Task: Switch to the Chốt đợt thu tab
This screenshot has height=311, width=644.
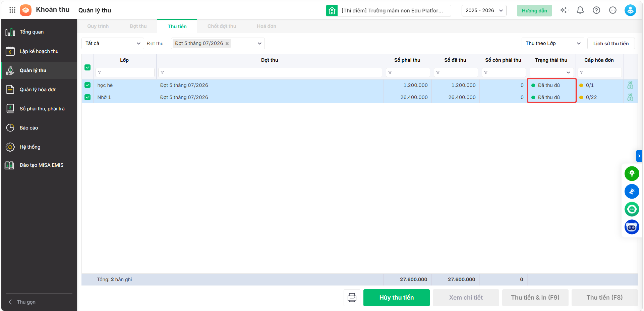Action: click(222, 26)
